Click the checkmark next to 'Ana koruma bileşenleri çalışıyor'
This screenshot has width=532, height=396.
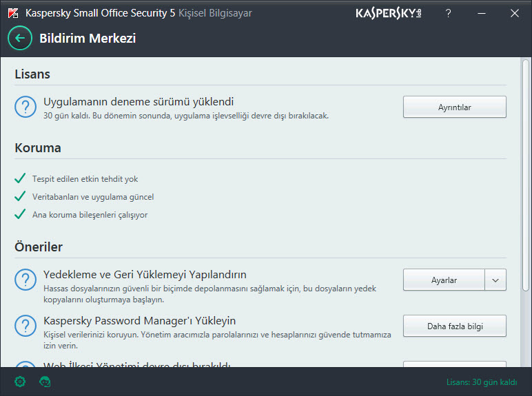click(20, 214)
